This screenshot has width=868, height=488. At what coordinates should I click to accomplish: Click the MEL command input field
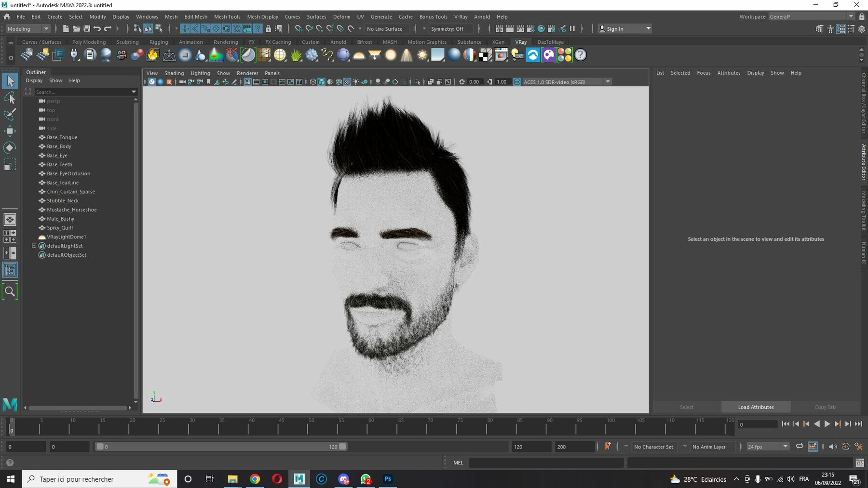coord(546,462)
